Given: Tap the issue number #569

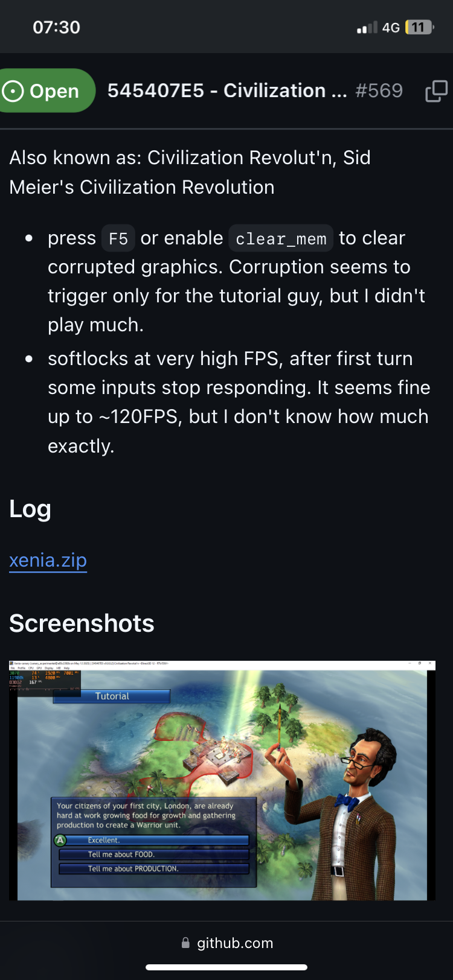Looking at the screenshot, I should coord(379,91).
